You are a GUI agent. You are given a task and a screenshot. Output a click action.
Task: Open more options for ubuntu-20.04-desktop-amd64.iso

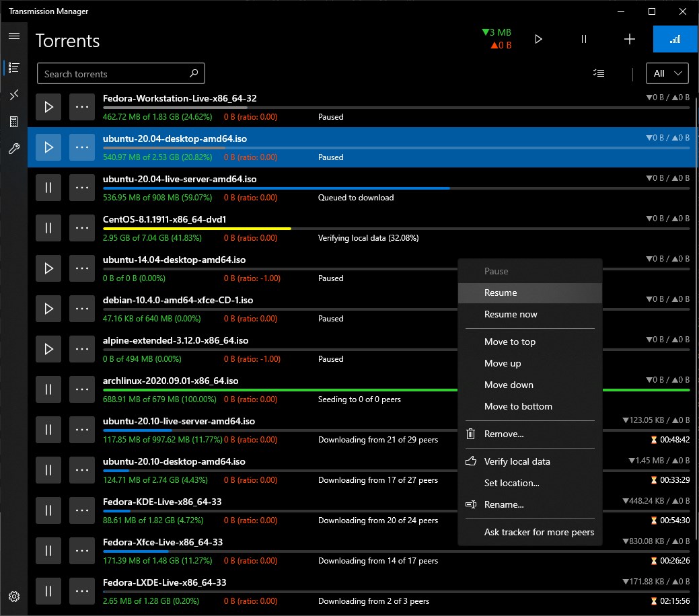tap(82, 147)
